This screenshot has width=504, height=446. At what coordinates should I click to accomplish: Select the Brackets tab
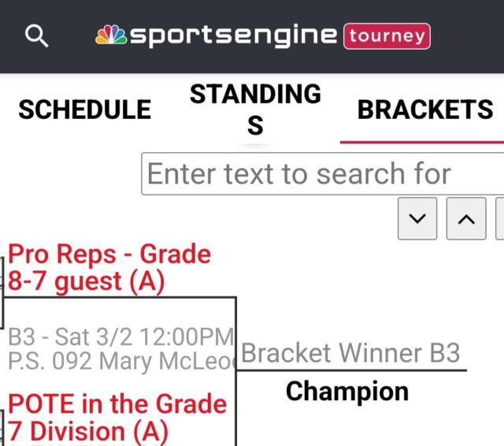(x=424, y=110)
